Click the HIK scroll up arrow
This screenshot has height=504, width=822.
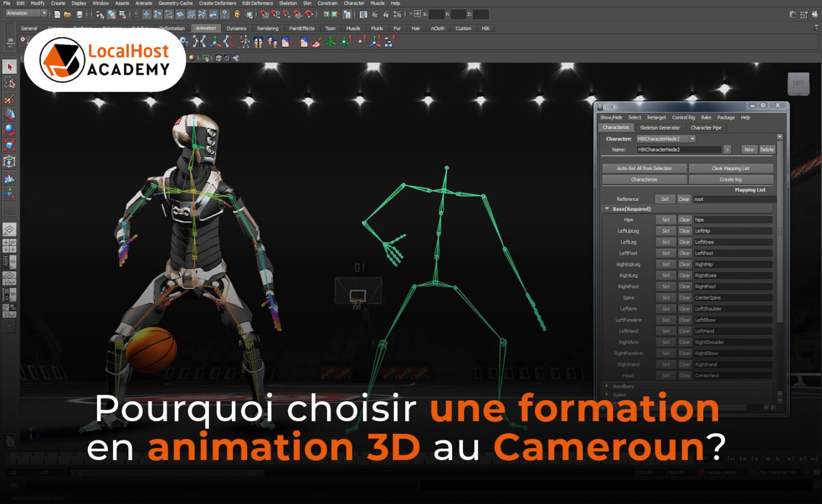780,137
